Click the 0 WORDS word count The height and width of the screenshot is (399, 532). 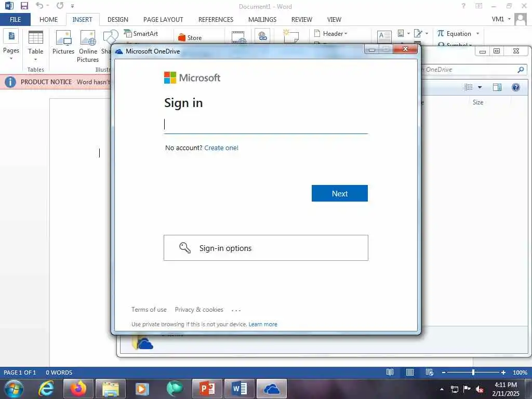click(59, 372)
